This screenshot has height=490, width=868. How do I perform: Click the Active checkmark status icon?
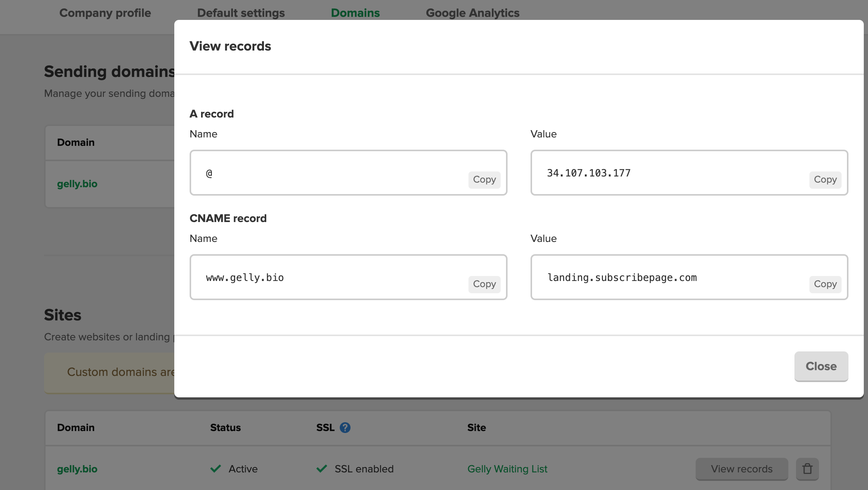pos(216,469)
